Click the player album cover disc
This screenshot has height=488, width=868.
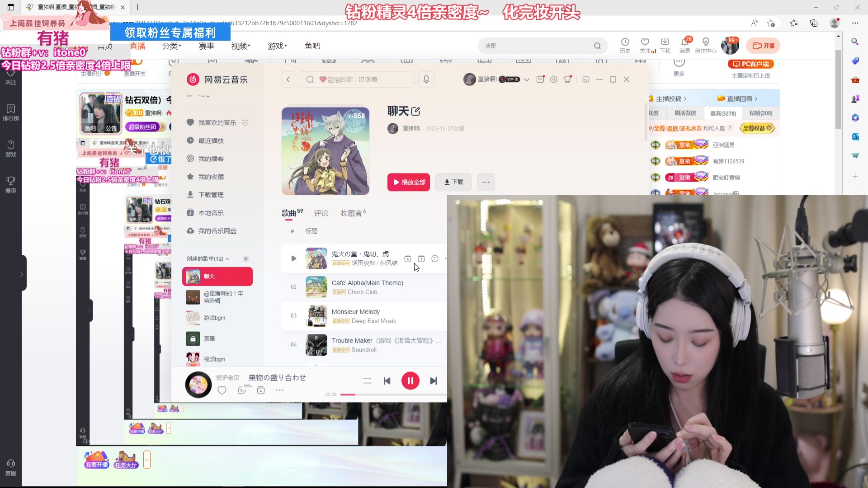[198, 385]
